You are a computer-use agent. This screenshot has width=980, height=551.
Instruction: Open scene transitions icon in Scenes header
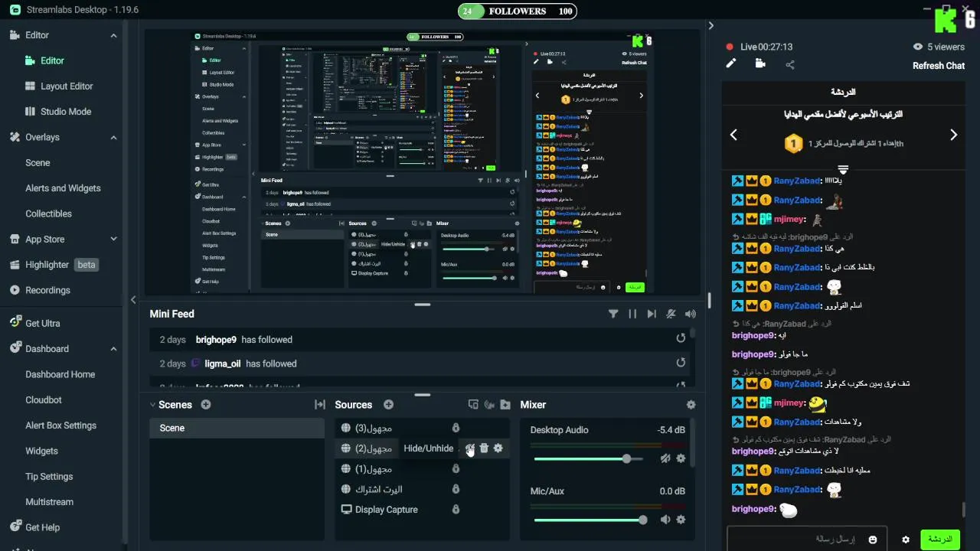click(320, 405)
